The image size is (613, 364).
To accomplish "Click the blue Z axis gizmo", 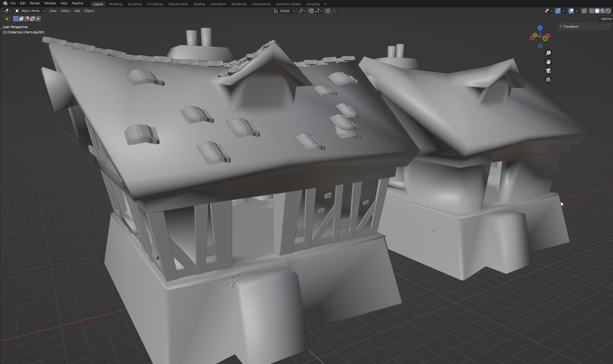I will tap(540, 28).
